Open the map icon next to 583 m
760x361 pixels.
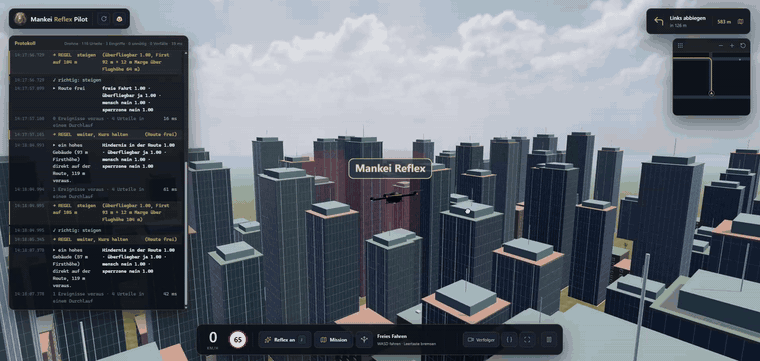click(740, 21)
